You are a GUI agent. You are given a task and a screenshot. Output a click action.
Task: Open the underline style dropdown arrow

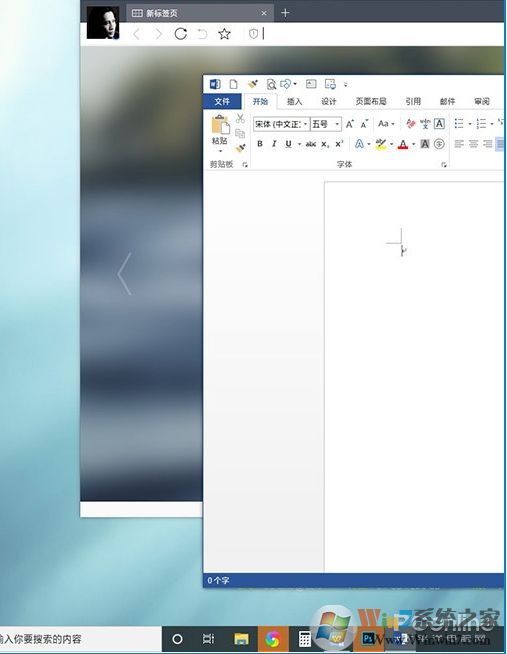pyautogui.click(x=299, y=144)
